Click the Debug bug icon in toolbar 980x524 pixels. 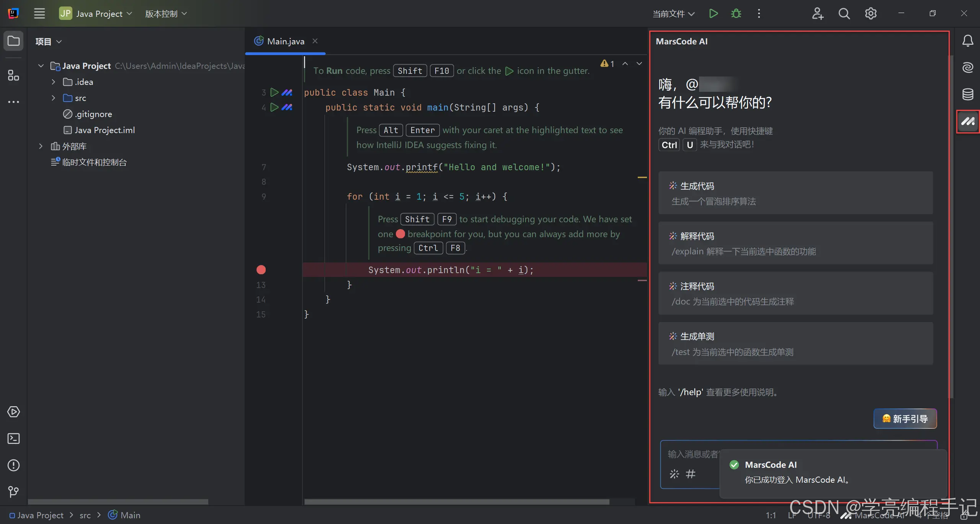click(736, 14)
